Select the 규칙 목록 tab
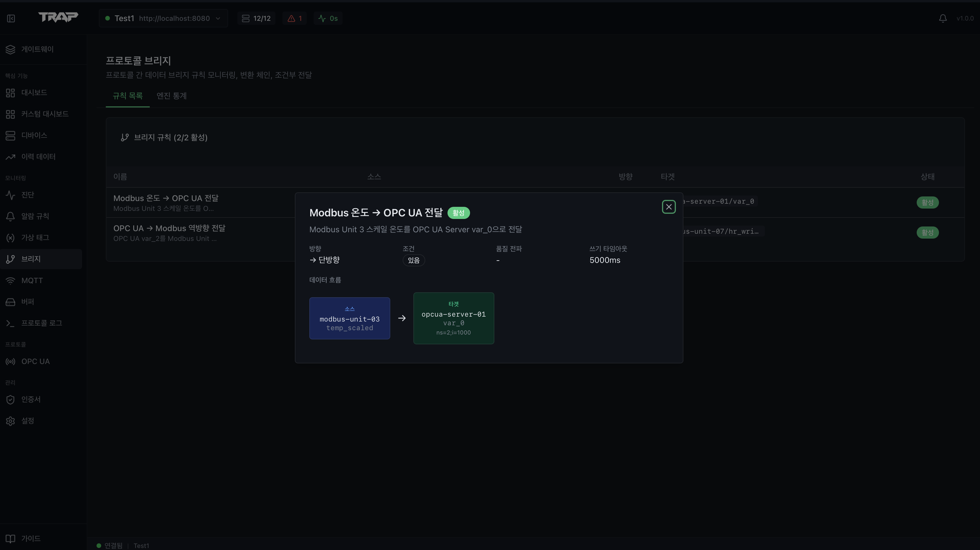This screenshot has height=550, width=980. coord(127,96)
